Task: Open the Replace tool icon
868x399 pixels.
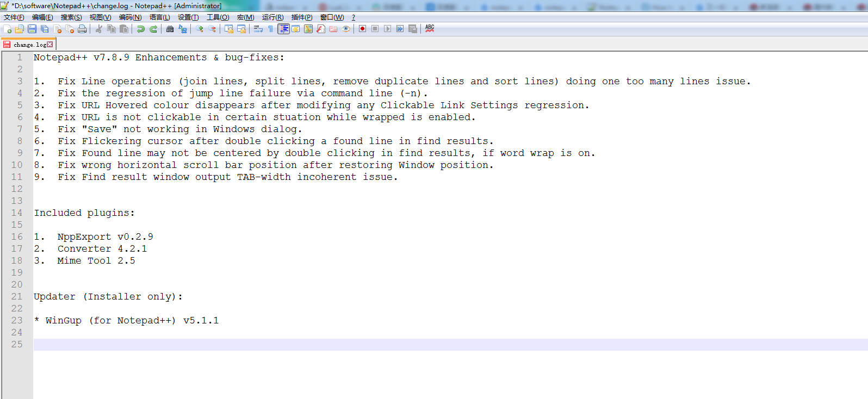Action: (183, 29)
